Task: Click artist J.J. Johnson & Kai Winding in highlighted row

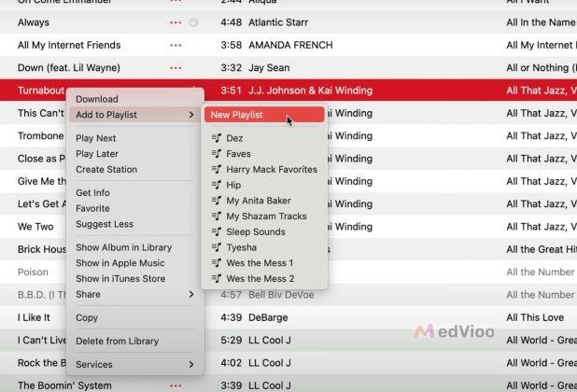Action: 310,91
